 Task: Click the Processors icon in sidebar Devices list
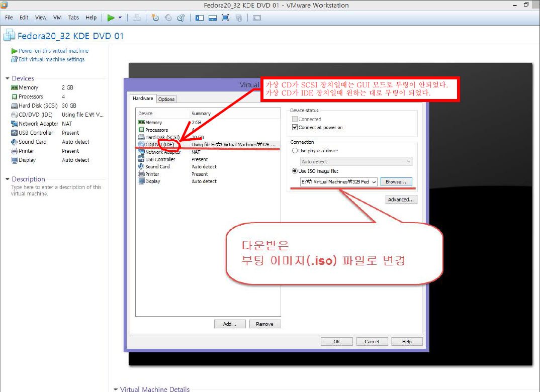[14, 96]
